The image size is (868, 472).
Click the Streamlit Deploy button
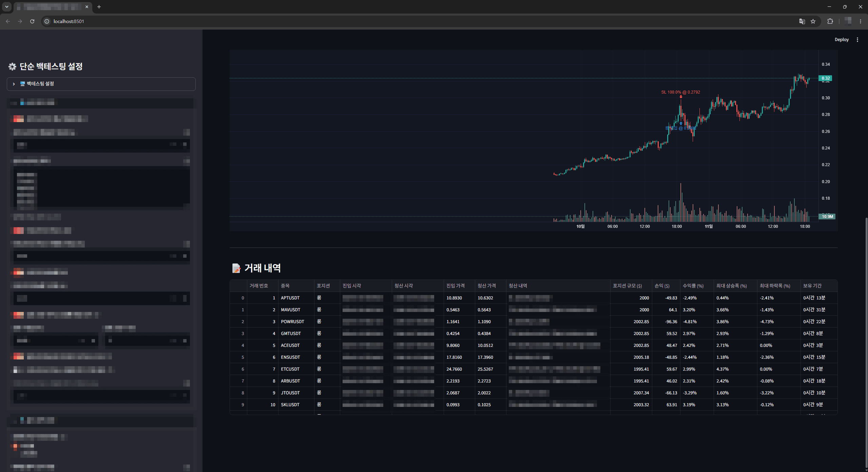pyautogui.click(x=842, y=40)
